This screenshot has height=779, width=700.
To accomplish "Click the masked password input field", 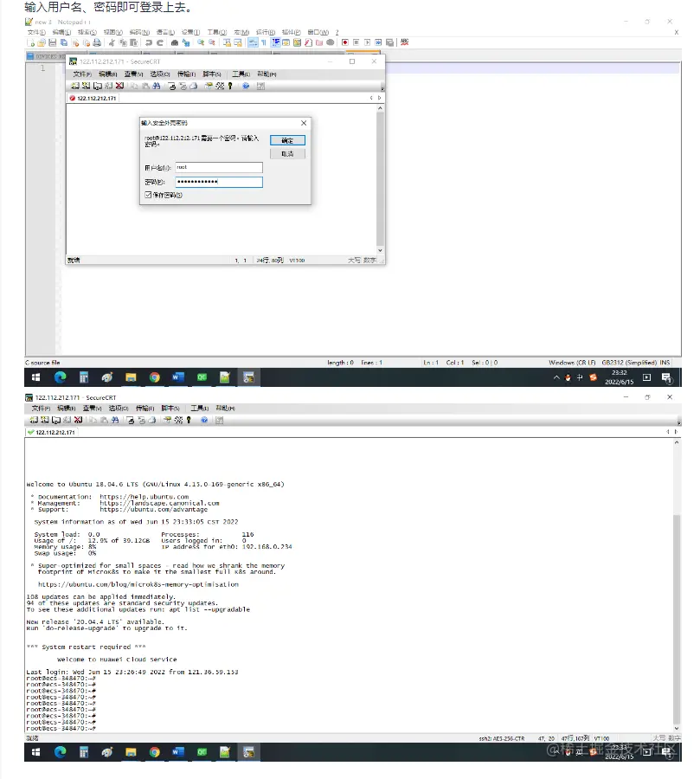I will (219, 182).
